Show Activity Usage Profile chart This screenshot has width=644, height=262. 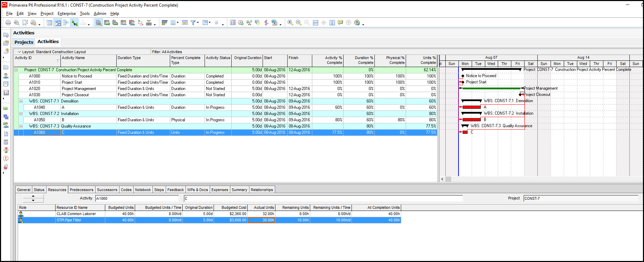115,23
